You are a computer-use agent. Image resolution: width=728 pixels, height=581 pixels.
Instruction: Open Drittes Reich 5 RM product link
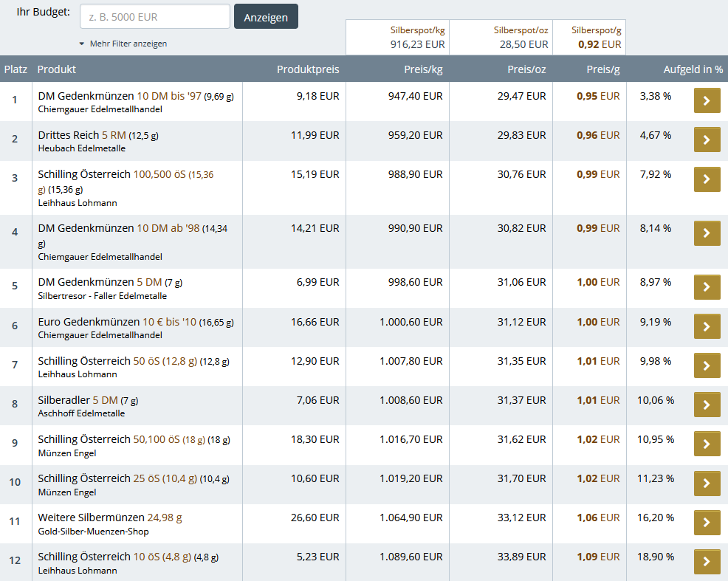pos(98,135)
